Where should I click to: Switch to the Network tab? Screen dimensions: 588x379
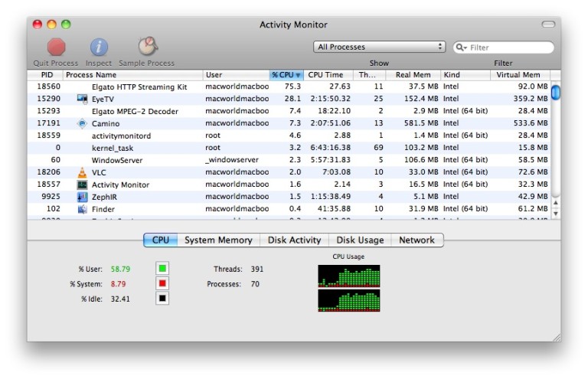417,240
